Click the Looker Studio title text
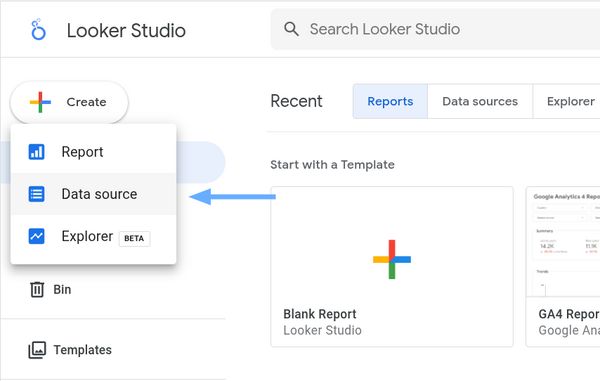Screen dimensions: 600x381 [x=126, y=31]
